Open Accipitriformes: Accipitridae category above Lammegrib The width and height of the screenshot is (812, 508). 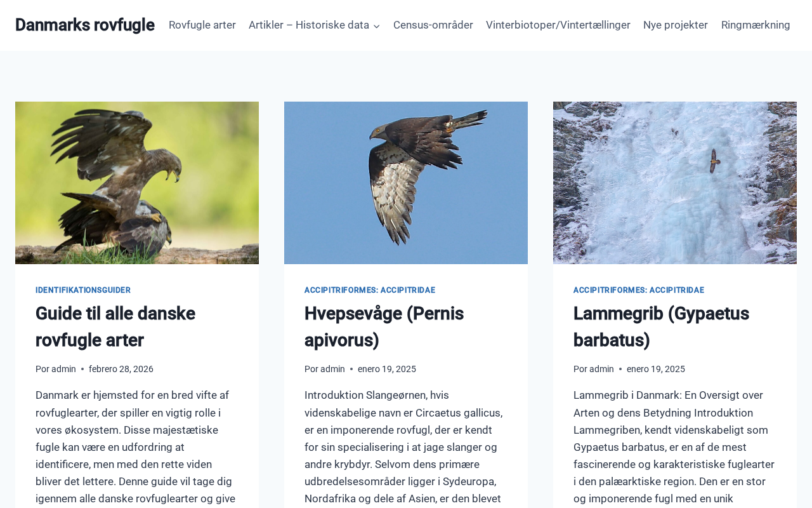coord(639,290)
